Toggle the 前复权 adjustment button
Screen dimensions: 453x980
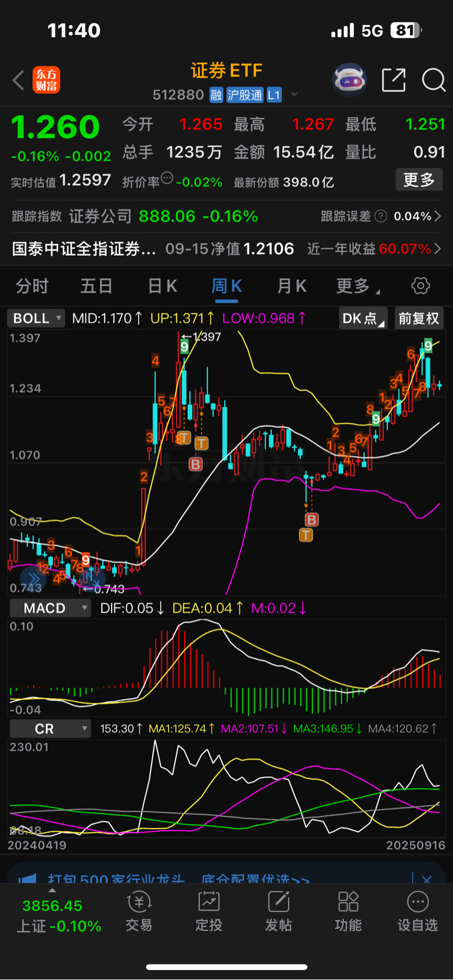click(419, 318)
